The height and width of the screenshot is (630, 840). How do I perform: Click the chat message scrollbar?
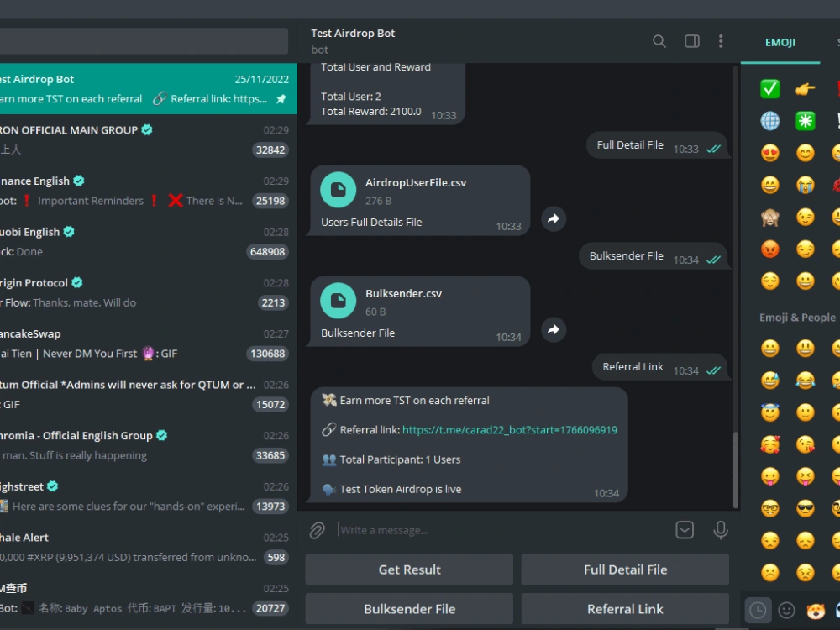(736, 469)
